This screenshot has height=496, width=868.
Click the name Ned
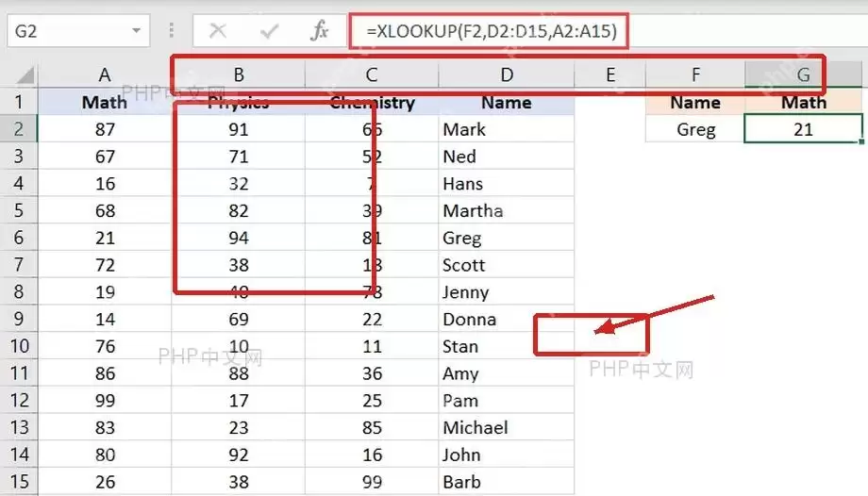(459, 157)
